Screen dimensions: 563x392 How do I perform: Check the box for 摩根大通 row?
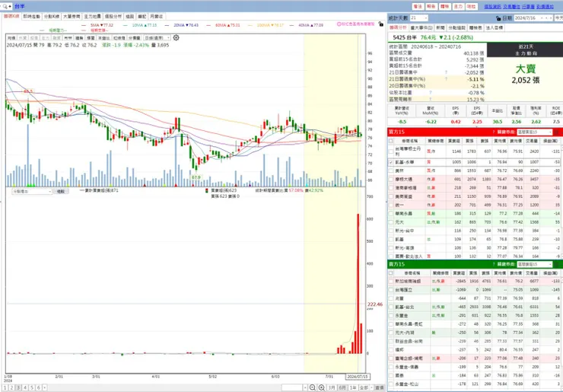pyautogui.click(x=390, y=180)
